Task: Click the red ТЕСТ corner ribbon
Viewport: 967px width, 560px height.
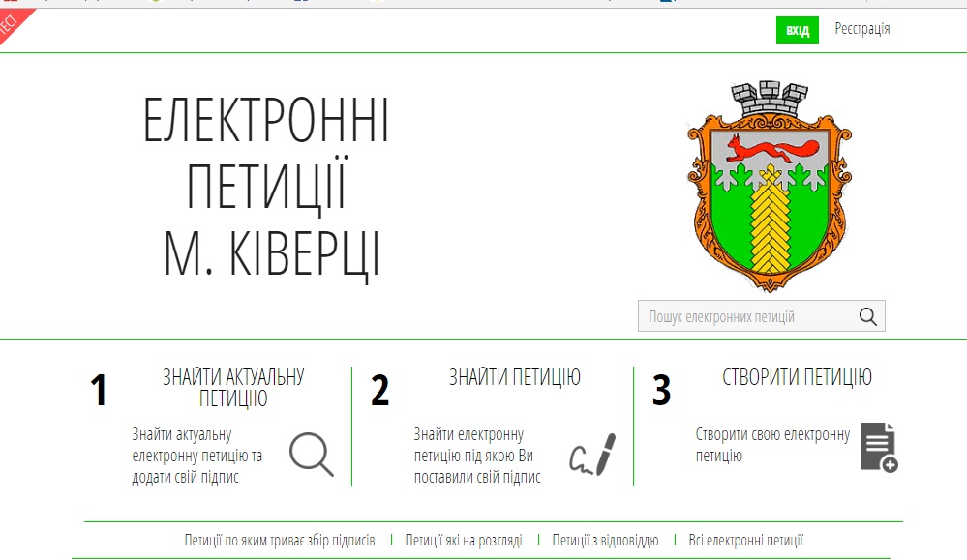Action: tap(12, 23)
